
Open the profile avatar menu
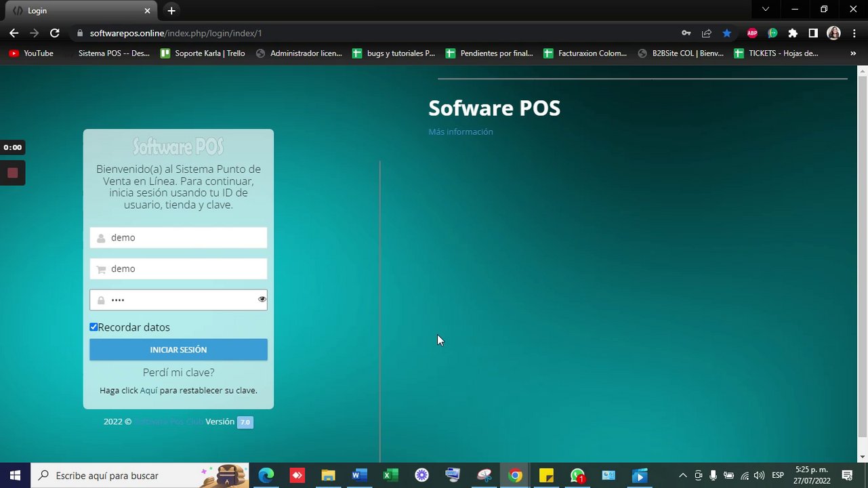pyautogui.click(x=833, y=33)
